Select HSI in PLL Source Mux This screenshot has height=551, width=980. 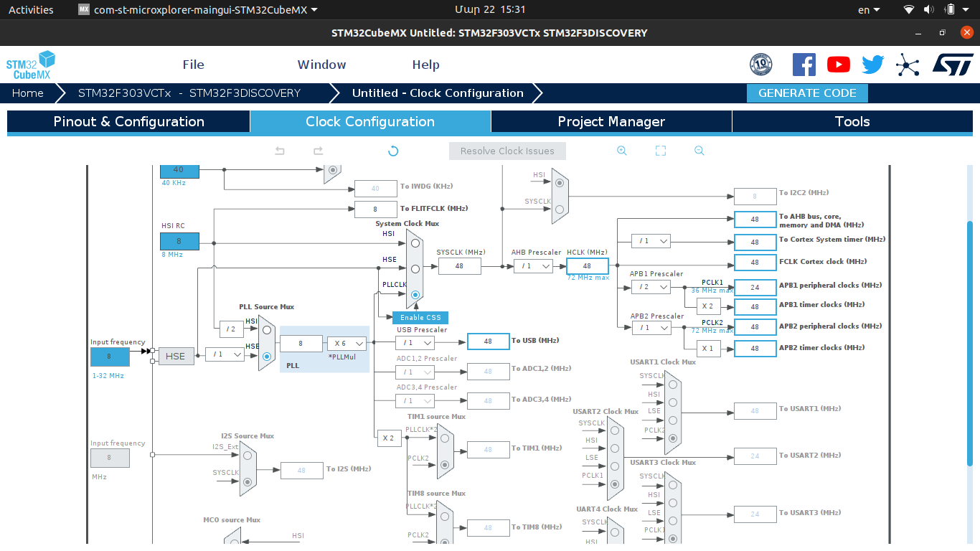(267, 330)
